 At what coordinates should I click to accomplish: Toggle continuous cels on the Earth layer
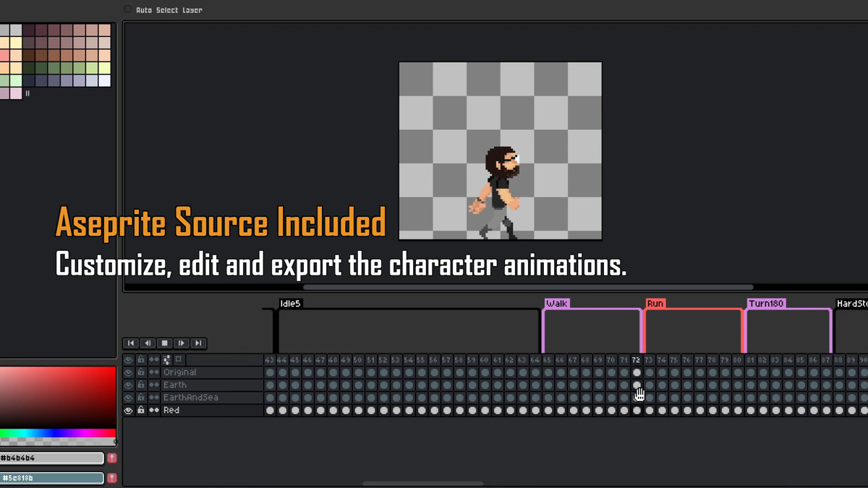tap(153, 385)
